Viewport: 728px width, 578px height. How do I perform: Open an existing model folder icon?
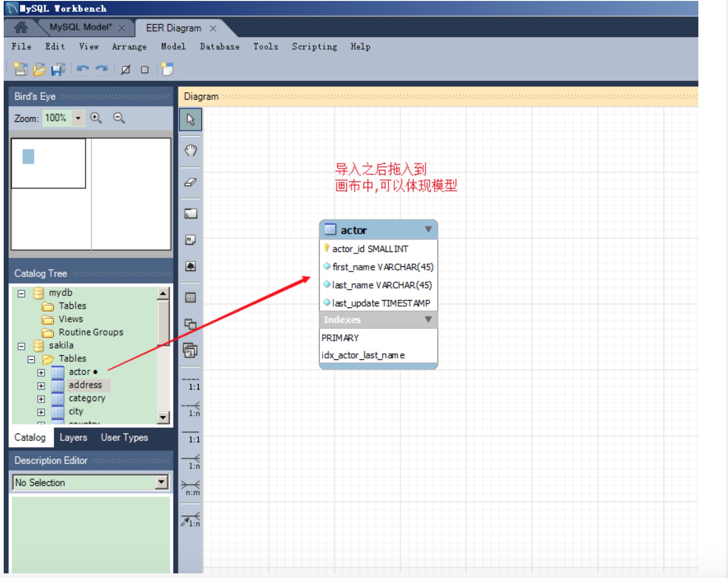point(39,69)
